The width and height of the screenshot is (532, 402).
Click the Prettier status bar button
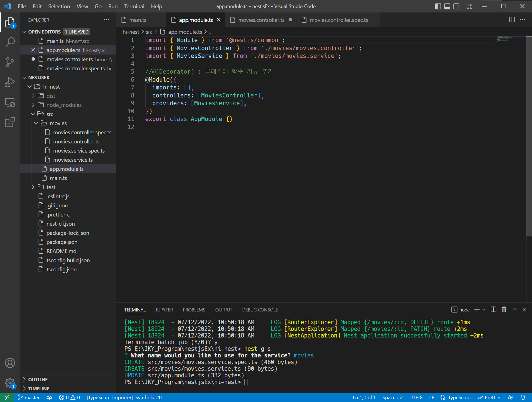489,398
